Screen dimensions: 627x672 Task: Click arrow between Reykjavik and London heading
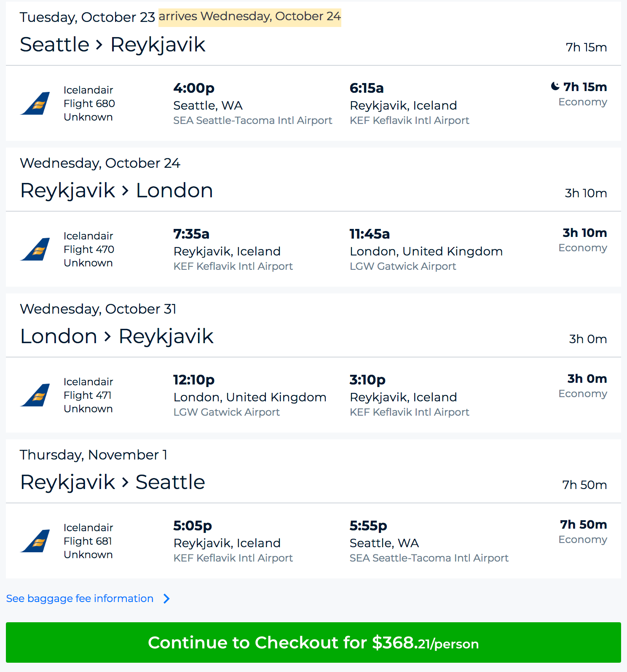[x=125, y=191]
